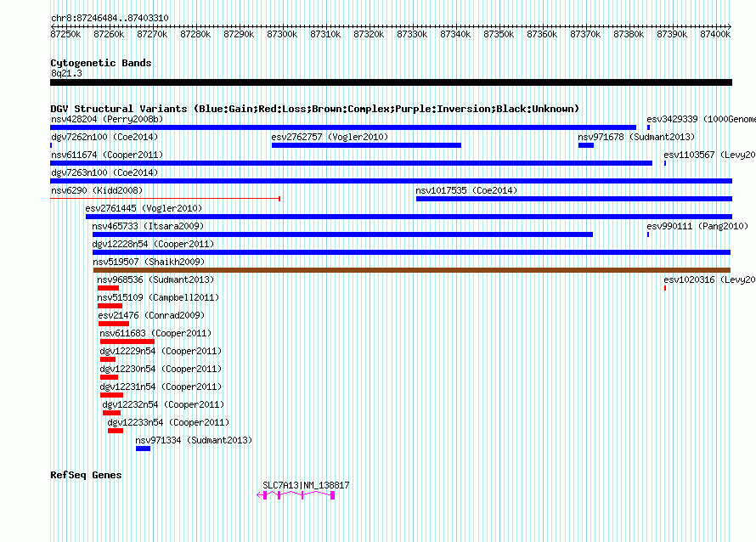Click the 87250k ruler position
Viewport: 756px width, 542px height.
pyautogui.click(x=65, y=34)
